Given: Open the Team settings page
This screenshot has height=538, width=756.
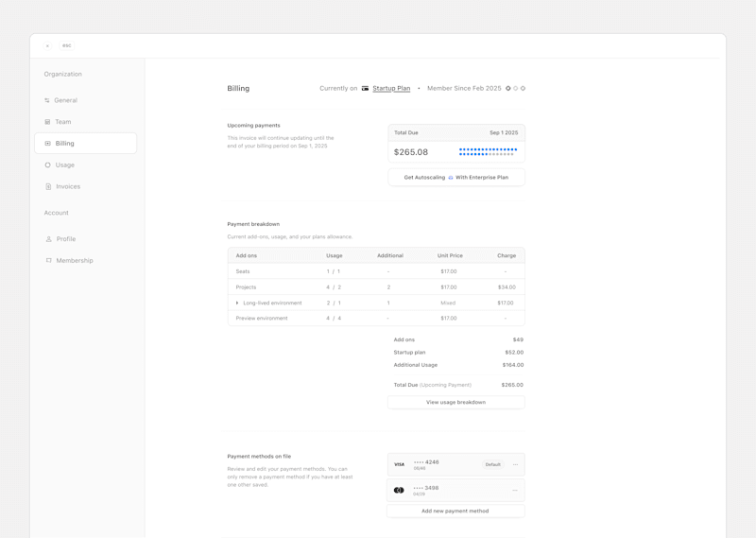Looking at the screenshot, I should [63, 122].
